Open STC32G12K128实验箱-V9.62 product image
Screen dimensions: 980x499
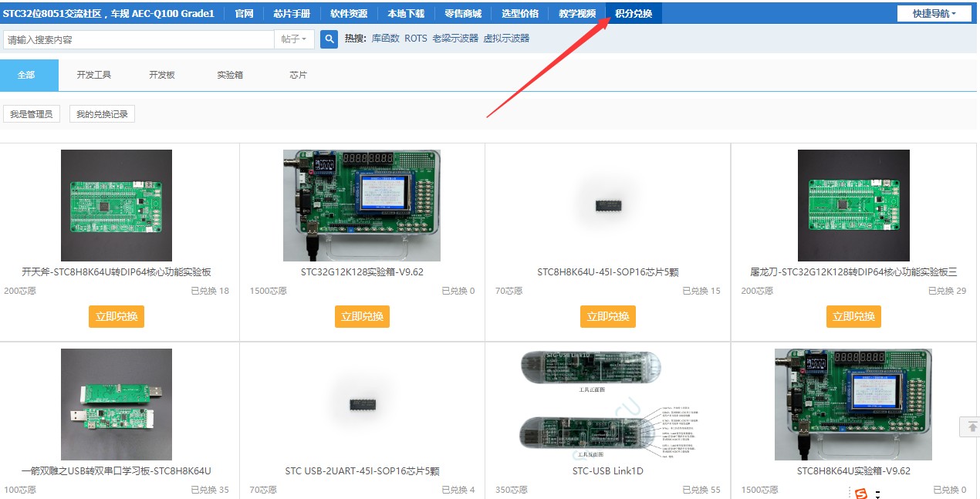tap(362, 205)
